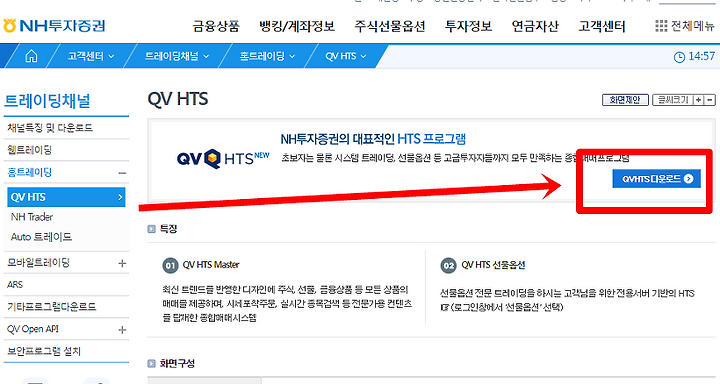Click the QV HTS NEW logo
Screen dimensions: 720x384
tap(223, 159)
